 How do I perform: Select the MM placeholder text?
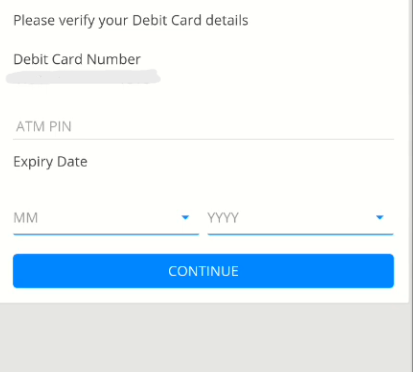tap(26, 218)
